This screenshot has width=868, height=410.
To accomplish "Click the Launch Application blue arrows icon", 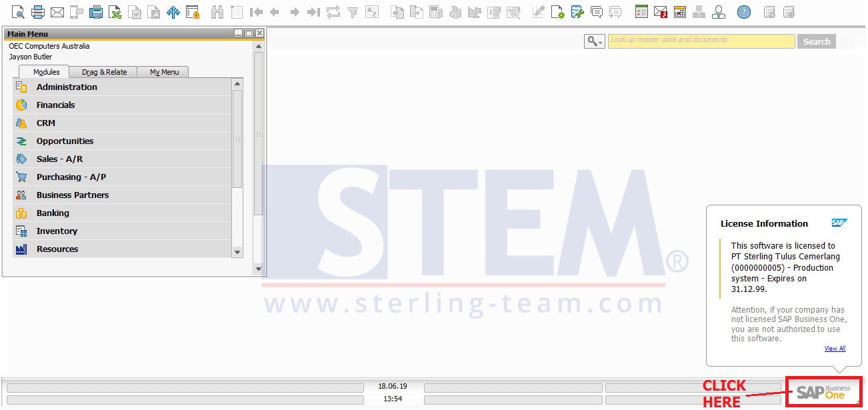I will [173, 12].
